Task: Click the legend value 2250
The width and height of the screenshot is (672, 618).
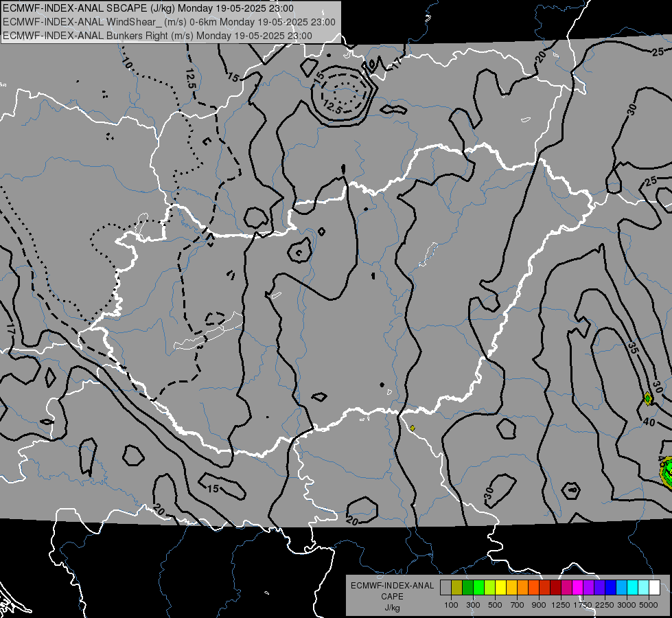Action: (x=605, y=605)
